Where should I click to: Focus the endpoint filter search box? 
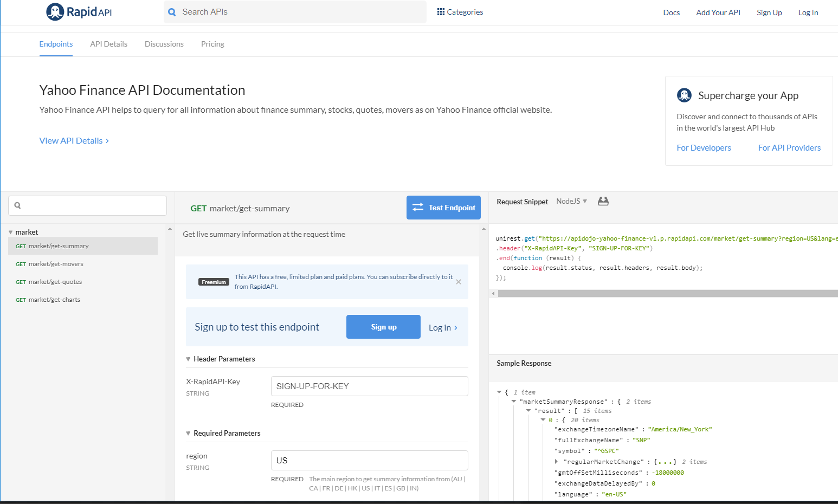[x=87, y=205]
